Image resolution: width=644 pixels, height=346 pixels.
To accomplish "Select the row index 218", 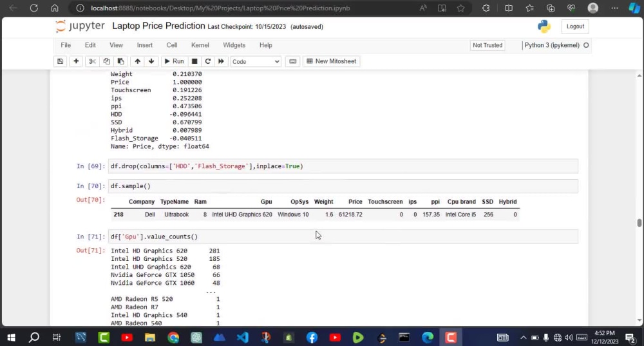I will point(118,215).
